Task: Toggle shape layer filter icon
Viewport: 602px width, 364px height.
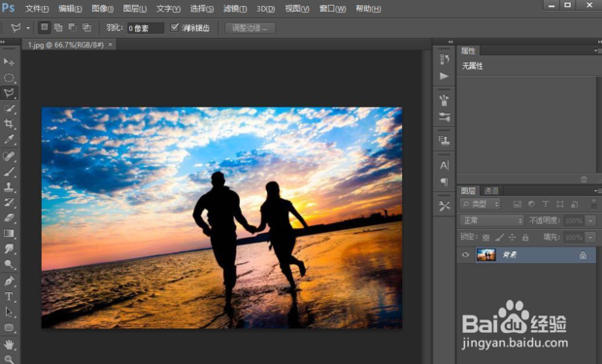Action: click(560, 204)
